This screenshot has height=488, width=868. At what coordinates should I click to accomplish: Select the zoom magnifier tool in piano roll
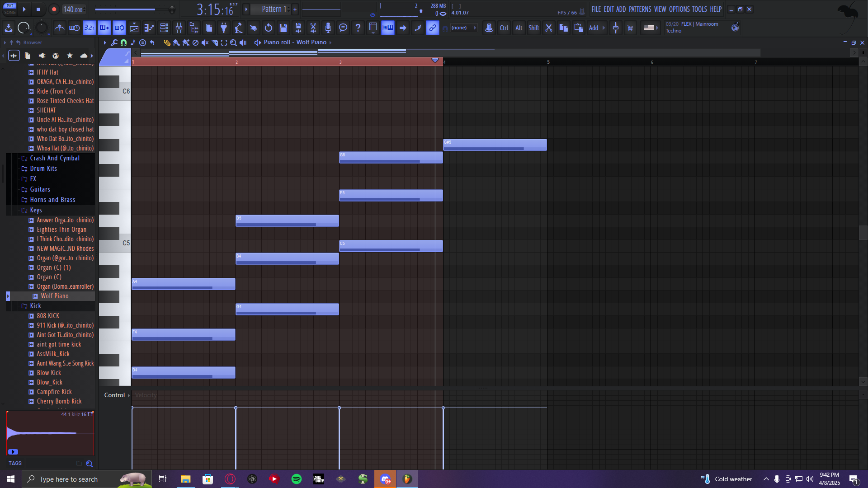pyautogui.click(x=233, y=42)
